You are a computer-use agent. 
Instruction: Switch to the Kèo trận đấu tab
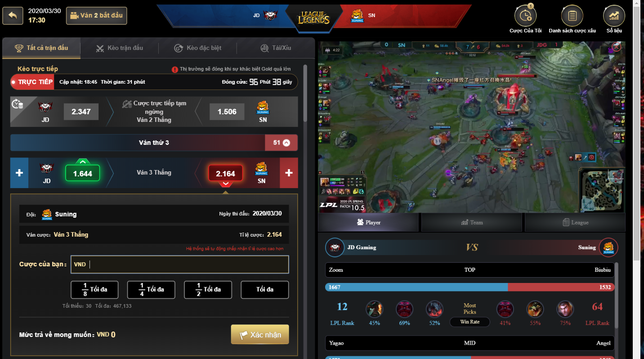(x=120, y=48)
